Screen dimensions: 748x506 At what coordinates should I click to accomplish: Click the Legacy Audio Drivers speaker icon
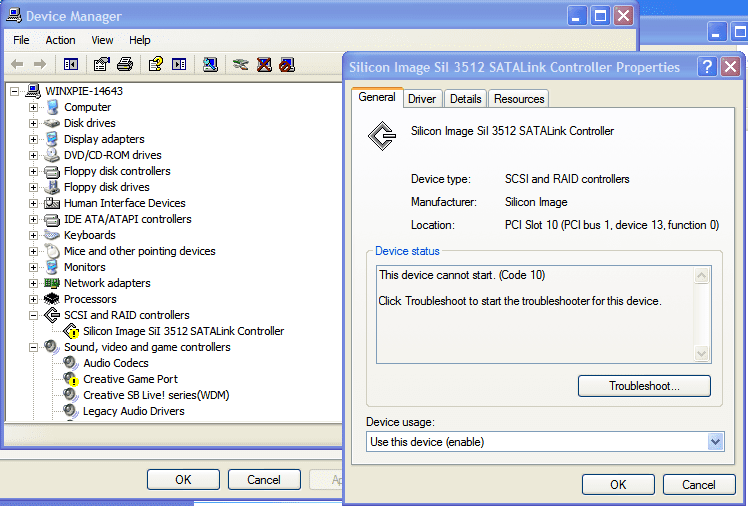point(71,411)
